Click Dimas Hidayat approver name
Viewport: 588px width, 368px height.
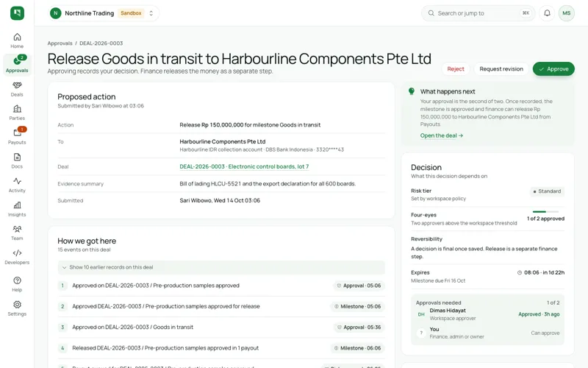(x=448, y=311)
